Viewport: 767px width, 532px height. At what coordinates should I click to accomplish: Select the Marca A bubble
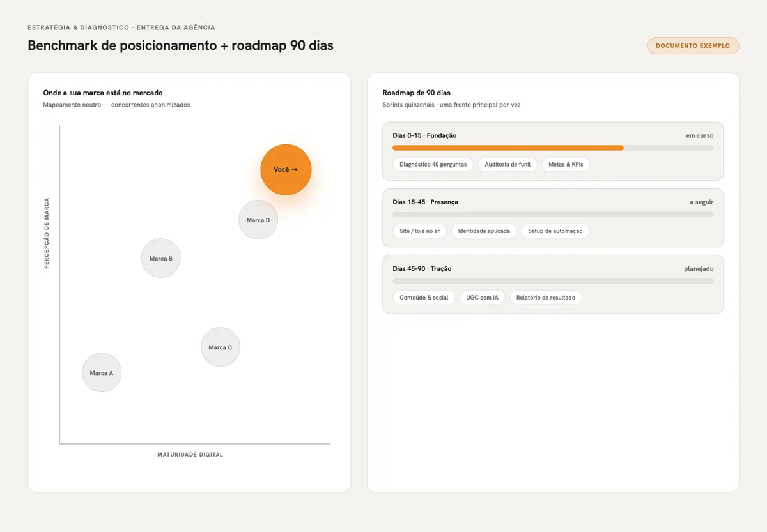click(102, 372)
